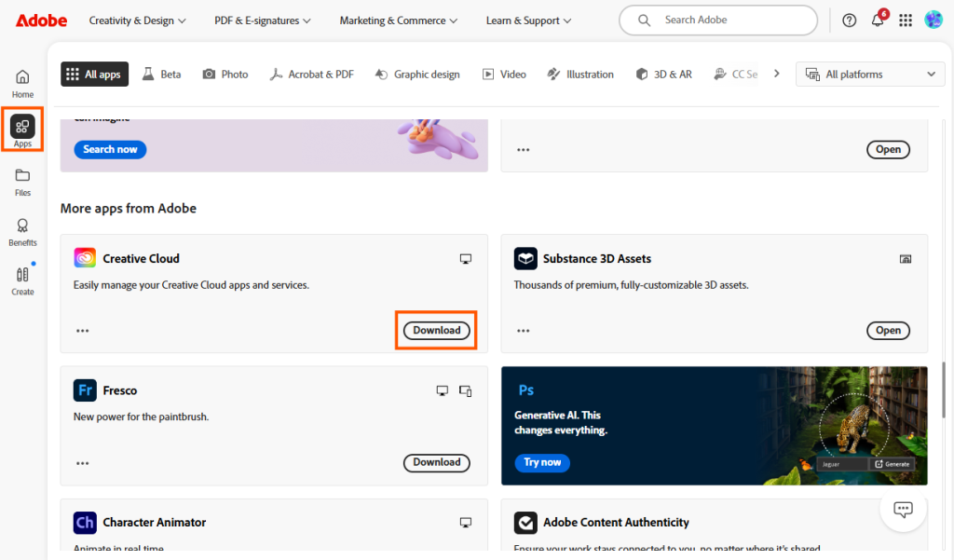Expand the Marketing & Commerce menu

click(399, 20)
